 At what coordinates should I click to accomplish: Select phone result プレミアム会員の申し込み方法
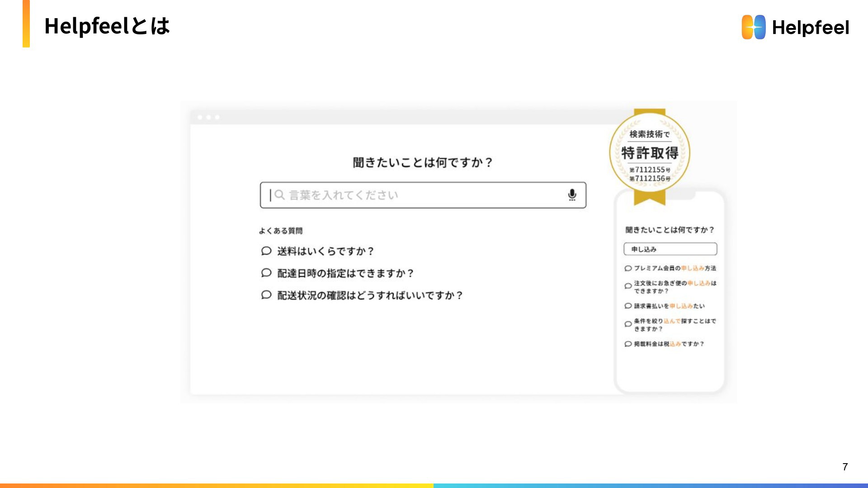675,268
